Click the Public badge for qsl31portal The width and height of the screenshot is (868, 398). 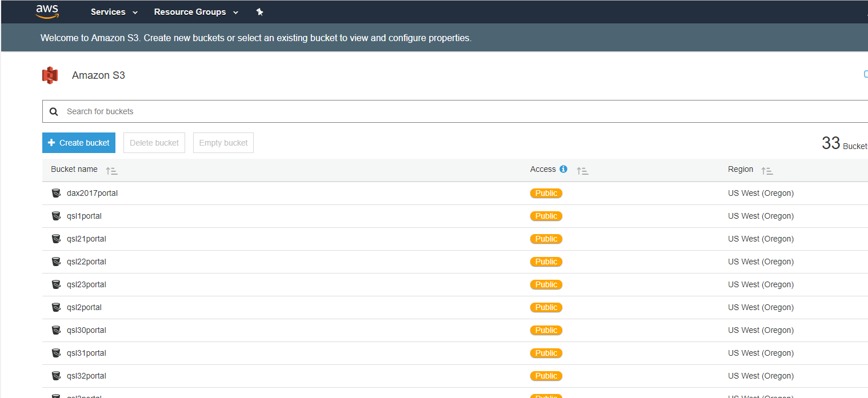pos(546,353)
